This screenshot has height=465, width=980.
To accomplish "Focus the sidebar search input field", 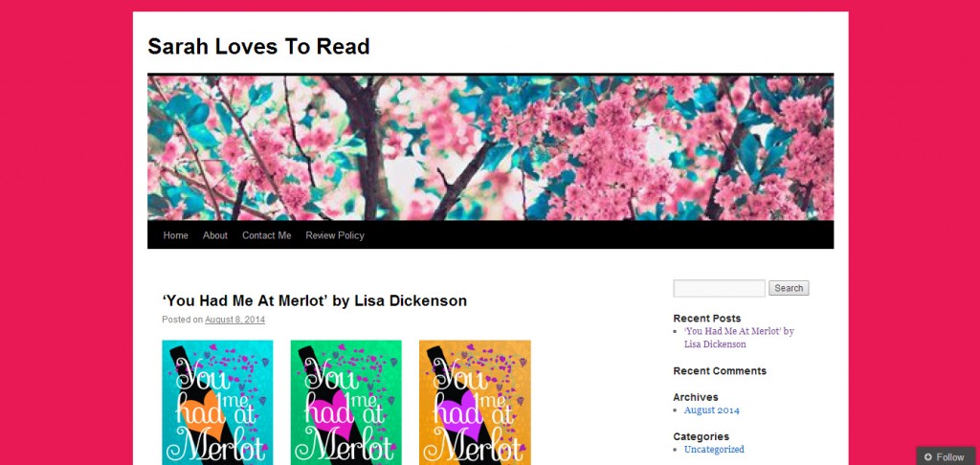I will tap(719, 288).
